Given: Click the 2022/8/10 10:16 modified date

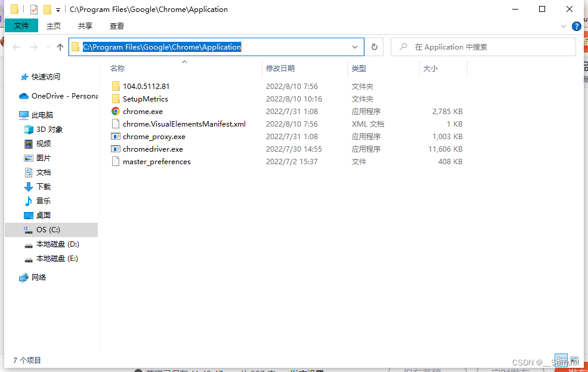Looking at the screenshot, I should (294, 99).
